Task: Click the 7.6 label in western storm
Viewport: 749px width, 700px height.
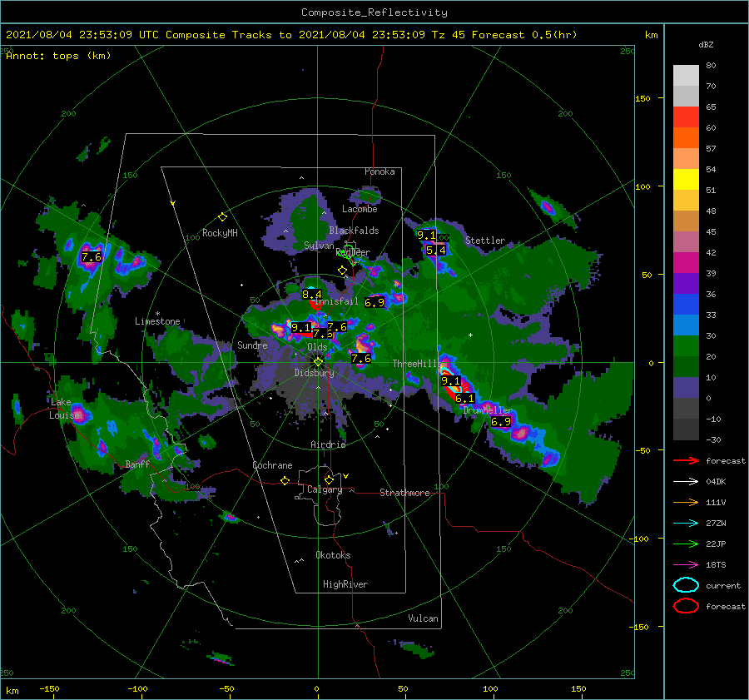Action: click(x=92, y=257)
